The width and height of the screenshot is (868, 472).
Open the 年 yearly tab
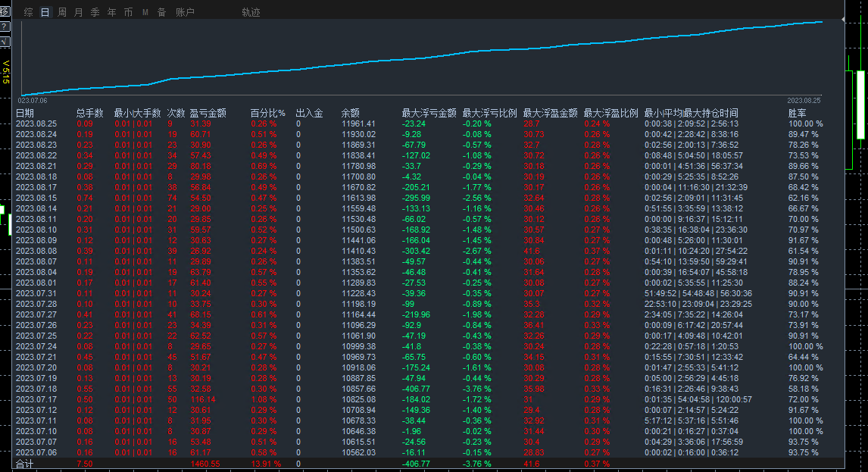click(x=112, y=12)
